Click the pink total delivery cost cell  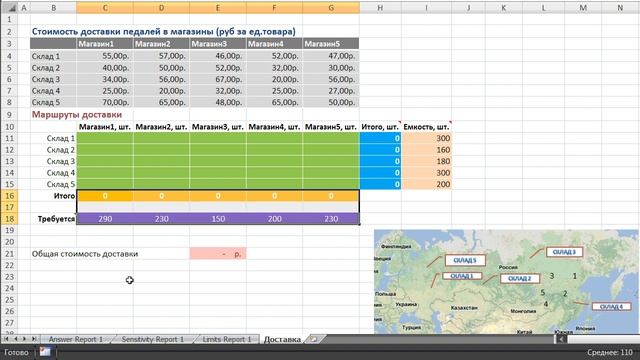coord(218,253)
